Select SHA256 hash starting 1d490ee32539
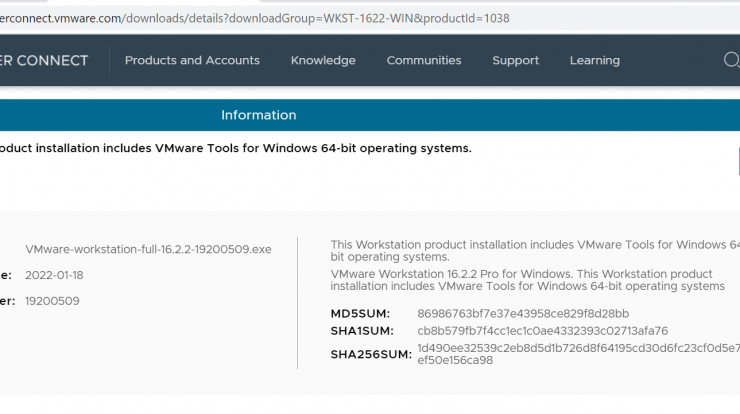The image size is (740, 414). point(579,348)
